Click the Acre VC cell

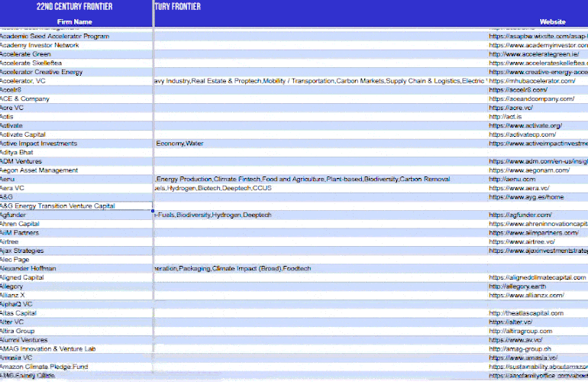[x=76, y=108]
